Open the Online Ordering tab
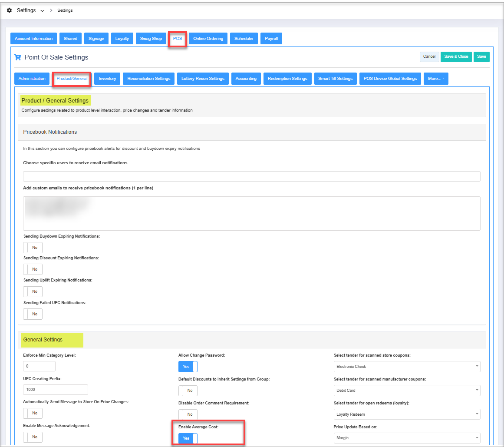504x447 pixels. click(x=208, y=39)
